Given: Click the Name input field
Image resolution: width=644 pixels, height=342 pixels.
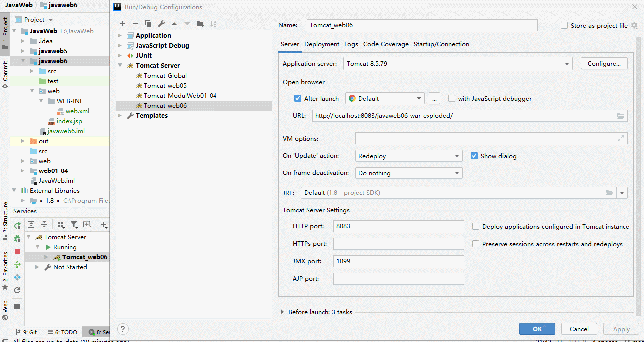Looking at the screenshot, I should pos(422,25).
